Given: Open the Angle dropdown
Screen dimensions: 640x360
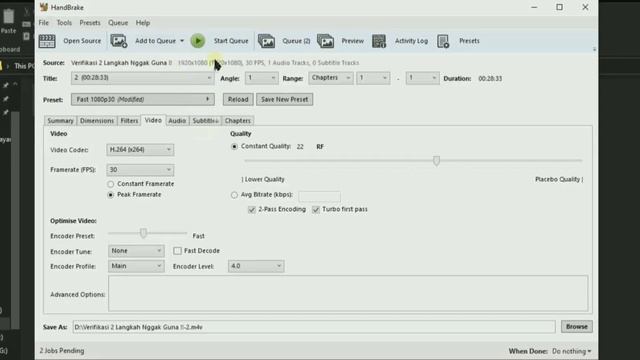Looking at the screenshot, I should tap(261, 78).
